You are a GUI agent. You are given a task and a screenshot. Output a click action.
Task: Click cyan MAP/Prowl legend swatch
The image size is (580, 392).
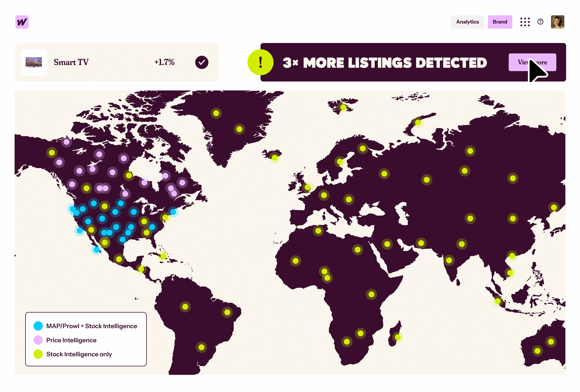tap(38, 326)
